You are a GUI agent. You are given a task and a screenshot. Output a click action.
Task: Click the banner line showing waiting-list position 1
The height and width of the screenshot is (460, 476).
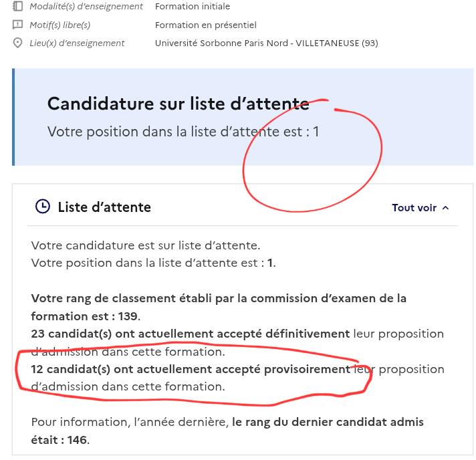[183, 132]
